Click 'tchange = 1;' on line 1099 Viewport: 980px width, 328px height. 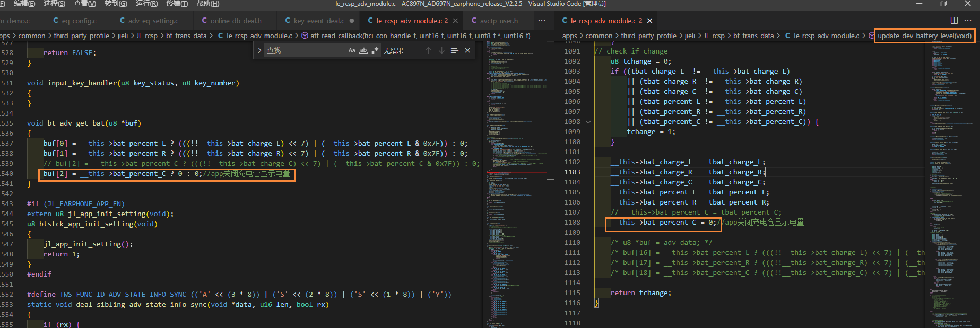point(651,132)
